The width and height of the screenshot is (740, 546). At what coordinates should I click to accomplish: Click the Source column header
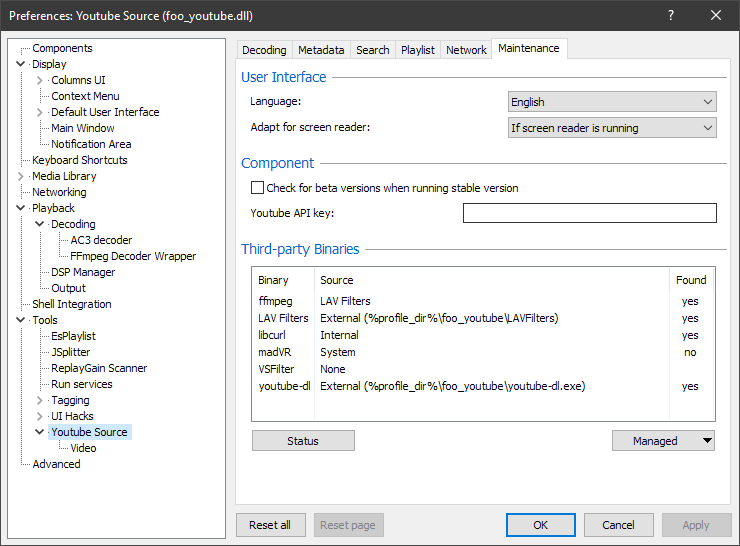coord(492,280)
